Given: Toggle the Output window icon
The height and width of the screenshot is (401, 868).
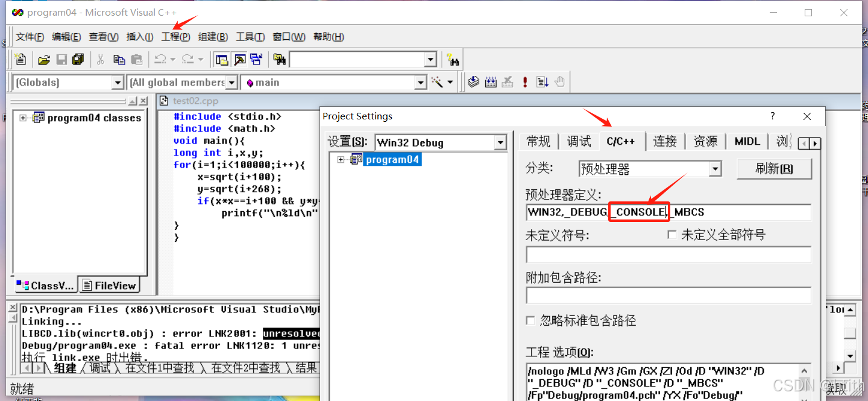Looking at the screenshot, I should click(239, 59).
